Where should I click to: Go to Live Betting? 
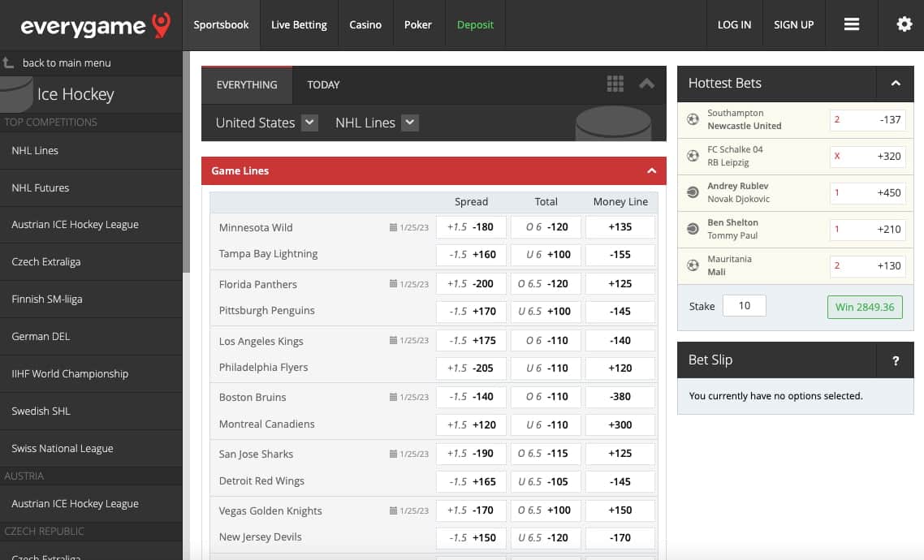[299, 24]
